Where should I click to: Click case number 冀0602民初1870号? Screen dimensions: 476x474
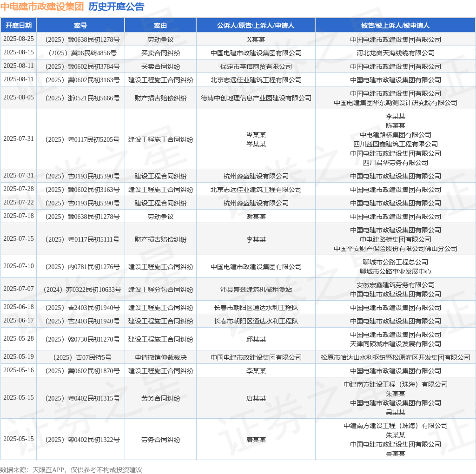coord(83,371)
